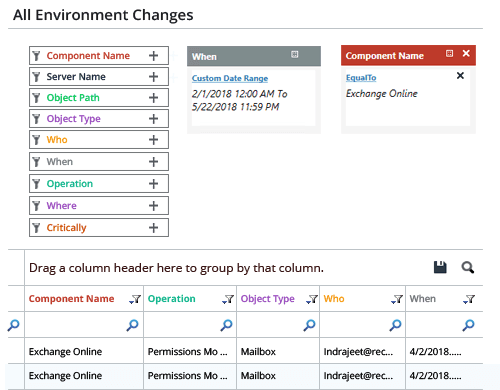
Task: Open Component Name column filter dropdown
Action: [x=135, y=299]
